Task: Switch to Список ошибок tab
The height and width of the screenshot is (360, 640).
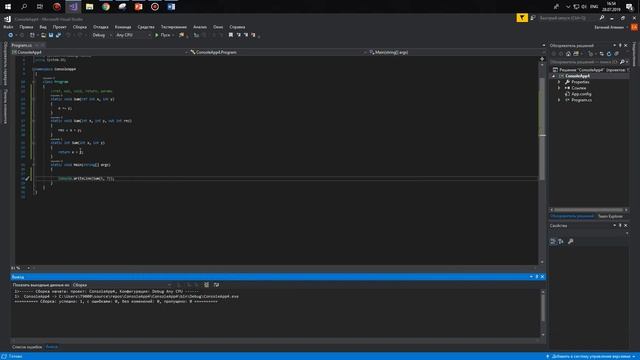Action: (x=27, y=347)
